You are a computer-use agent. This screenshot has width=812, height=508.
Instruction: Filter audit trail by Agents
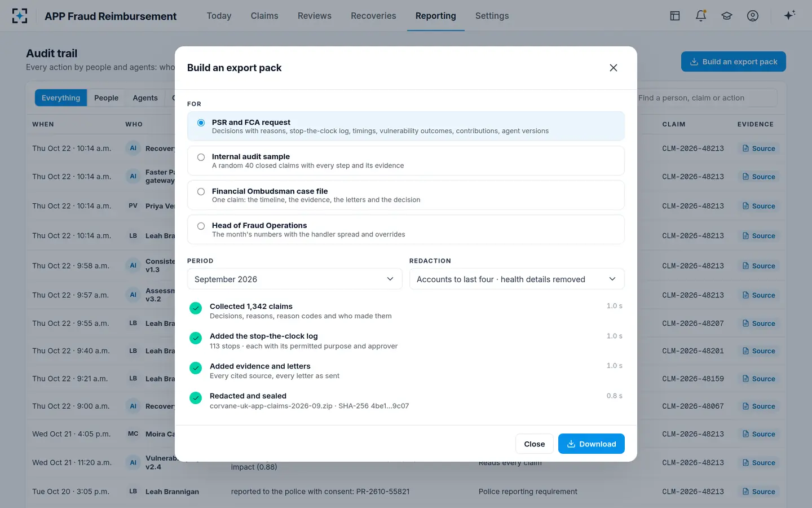click(x=145, y=98)
